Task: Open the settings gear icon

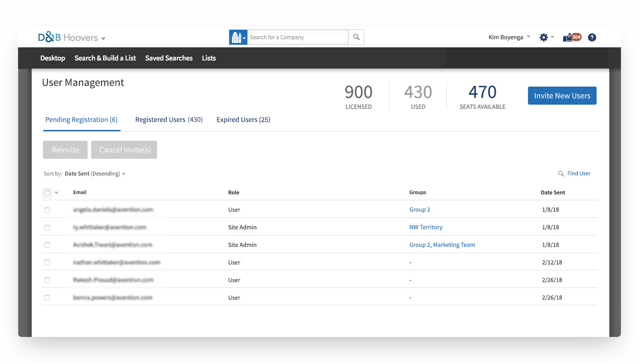Action: [543, 37]
